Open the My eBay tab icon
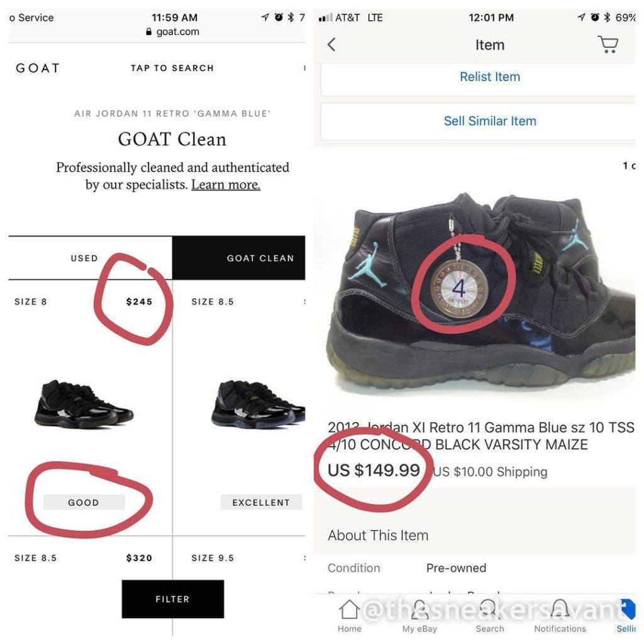Screen dimensions: 644x644 (419, 610)
